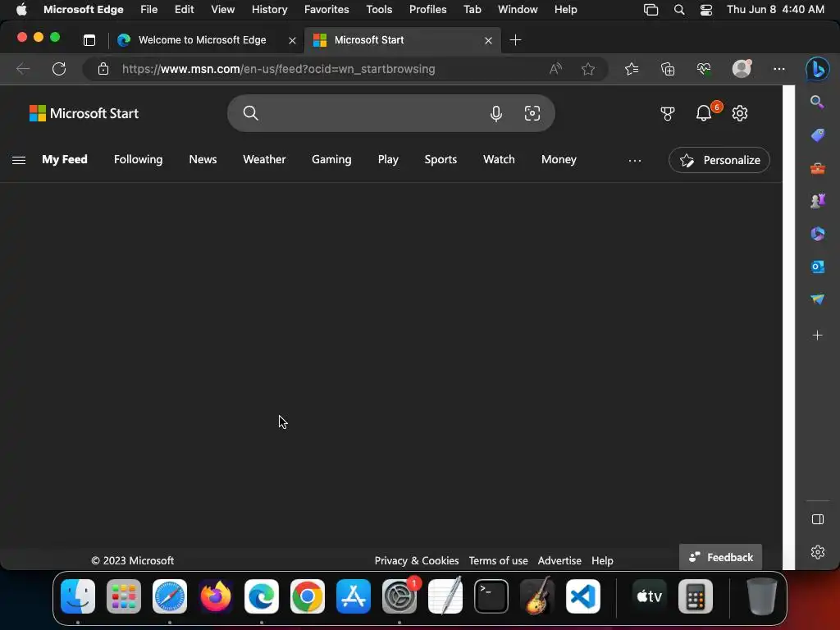The image size is (840, 630).
Task: Open Terminal from the Dock
Action: click(x=491, y=596)
